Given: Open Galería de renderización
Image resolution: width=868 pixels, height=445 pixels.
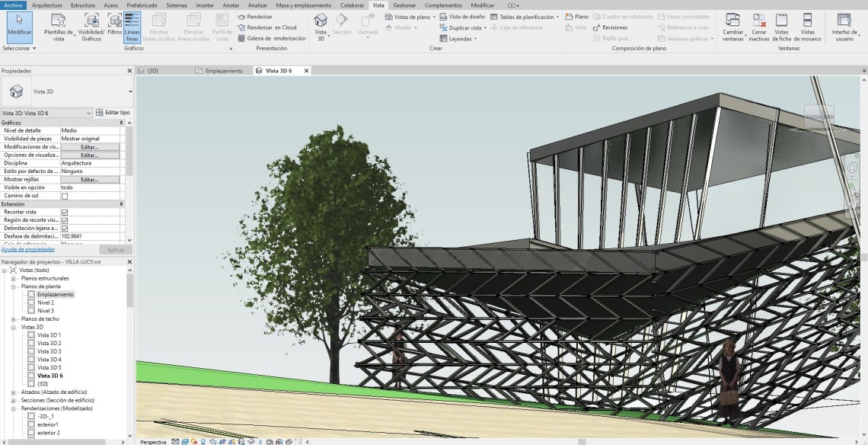Looking at the screenshot, I should [273, 38].
